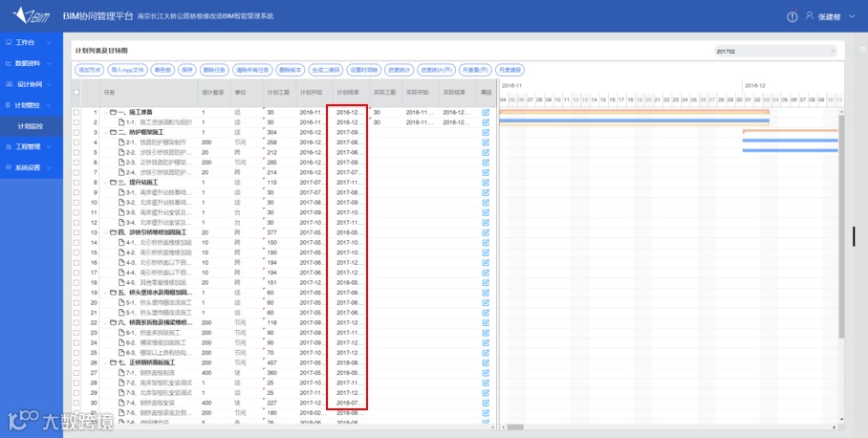Click the 删除任务 button
The width and height of the screenshot is (868, 438).
click(214, 71)
